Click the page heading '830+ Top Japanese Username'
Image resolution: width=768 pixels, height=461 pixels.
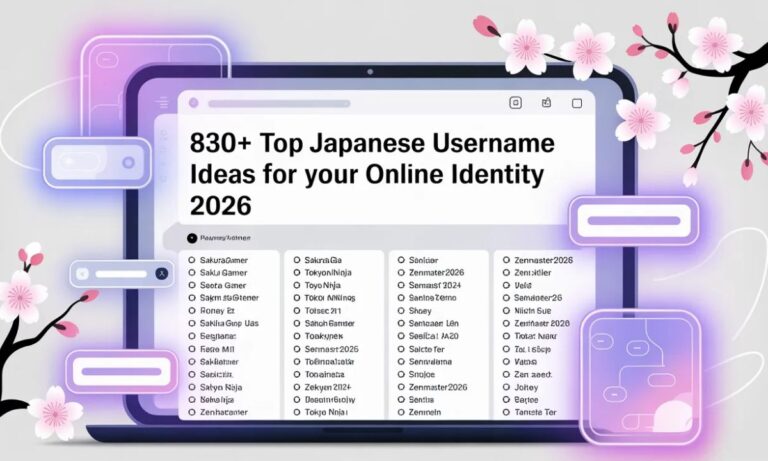point(372,144)
